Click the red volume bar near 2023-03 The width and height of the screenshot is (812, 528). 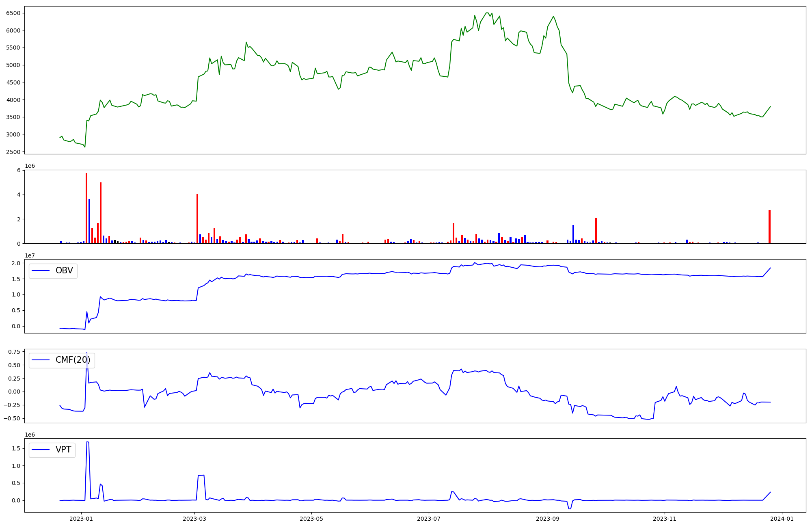point(197,219)
